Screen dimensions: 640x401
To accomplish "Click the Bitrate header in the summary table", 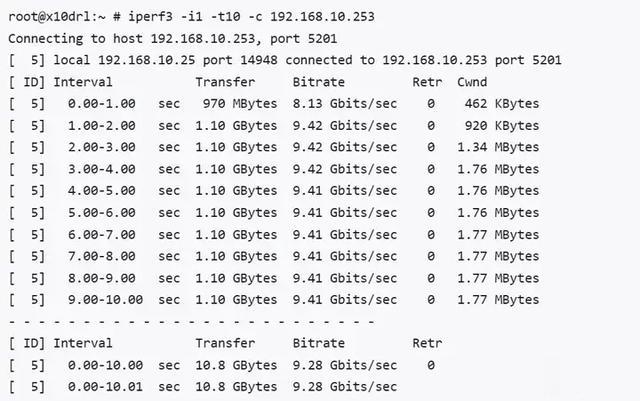I will (318, 343).
